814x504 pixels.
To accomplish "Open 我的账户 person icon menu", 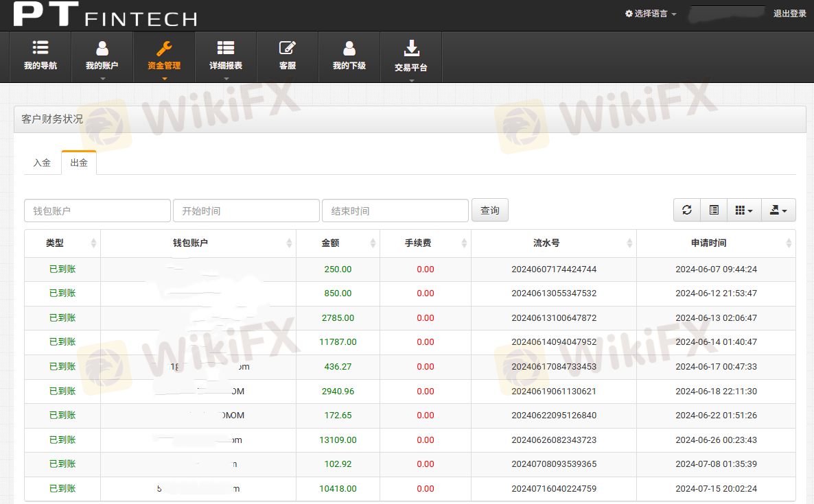I will coord(102,48).
